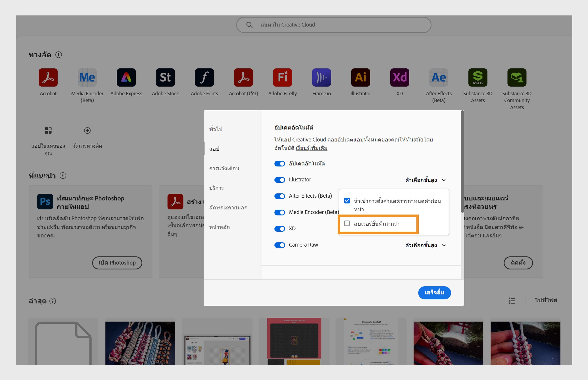Viewport: 588px width, 380px height.
Task: Click the Adobe Stock icon
Action: point(165,77)
